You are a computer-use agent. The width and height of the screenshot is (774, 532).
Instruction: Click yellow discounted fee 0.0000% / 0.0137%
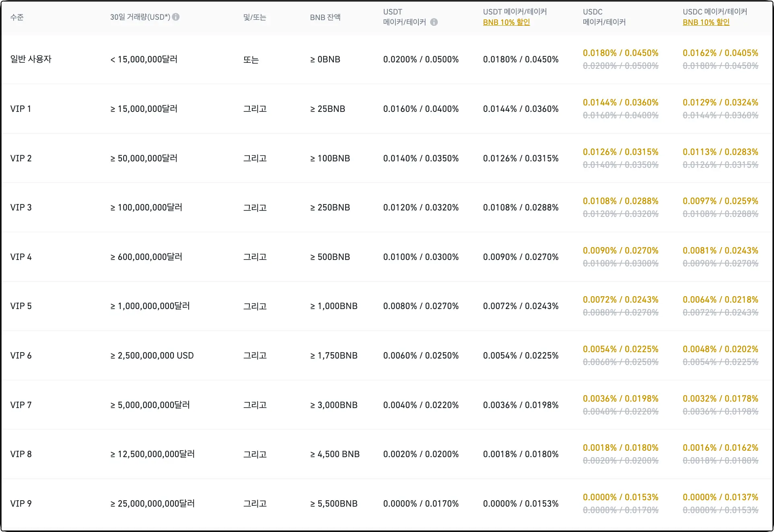tap(720, 497)
